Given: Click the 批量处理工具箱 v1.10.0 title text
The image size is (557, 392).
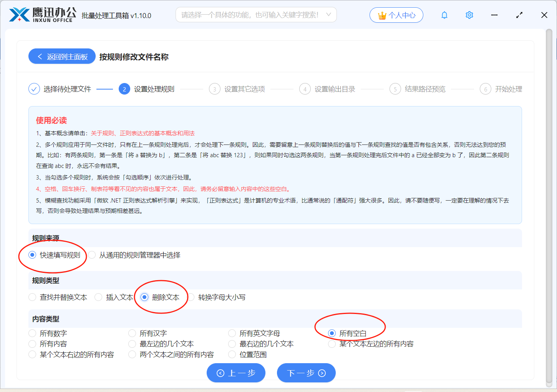Looking at the screenshot, I should click(116, 16).
